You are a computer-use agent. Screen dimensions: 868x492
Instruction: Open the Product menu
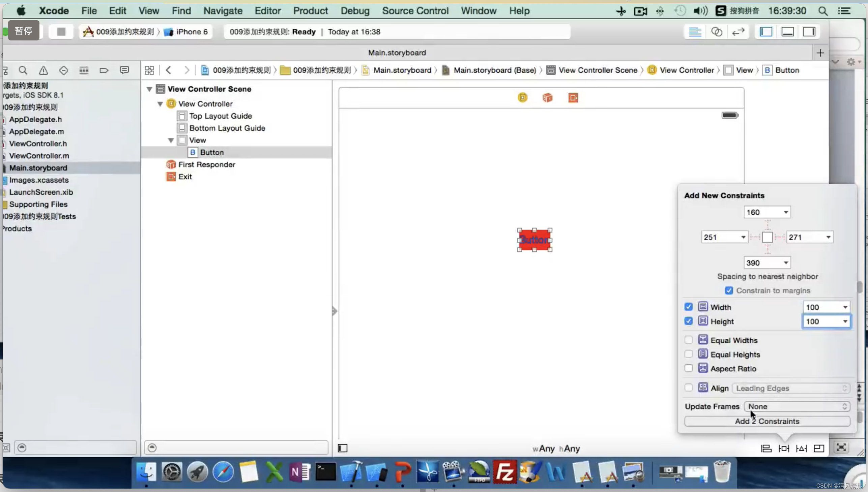[x=310, y=11]
